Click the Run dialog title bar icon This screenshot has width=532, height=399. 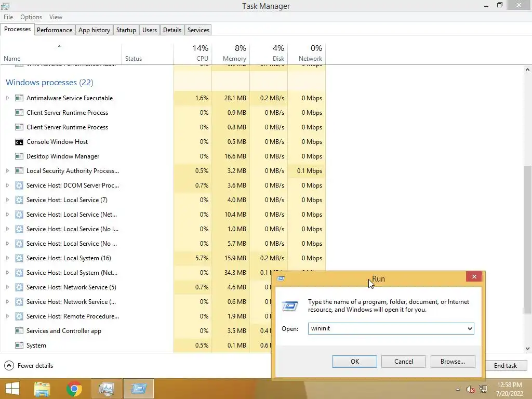coord(281,278)
